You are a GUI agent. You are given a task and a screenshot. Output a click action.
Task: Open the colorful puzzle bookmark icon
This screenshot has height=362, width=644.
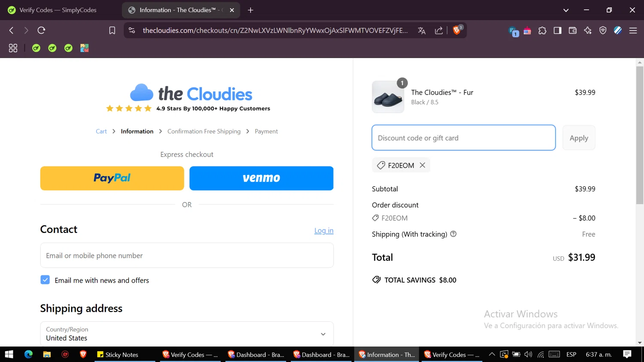[x=85, y=48]
